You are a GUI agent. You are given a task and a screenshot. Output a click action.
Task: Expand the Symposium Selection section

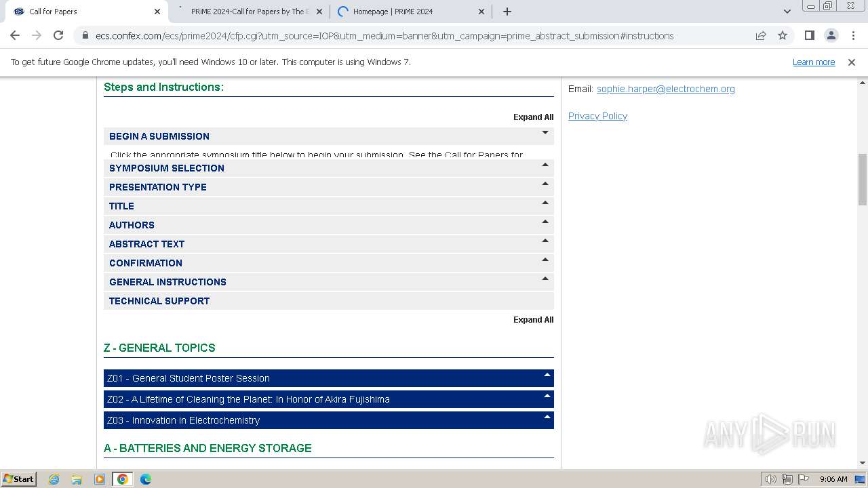[329, 168]
